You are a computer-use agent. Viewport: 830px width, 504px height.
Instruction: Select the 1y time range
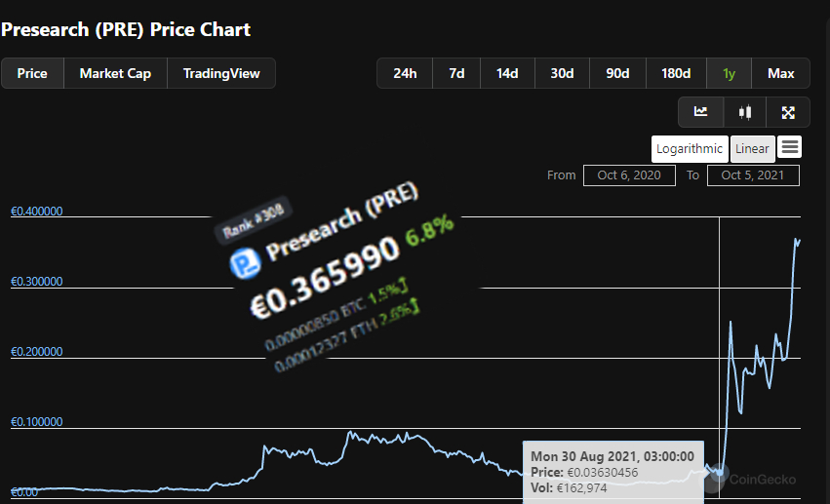click(729, 74)
